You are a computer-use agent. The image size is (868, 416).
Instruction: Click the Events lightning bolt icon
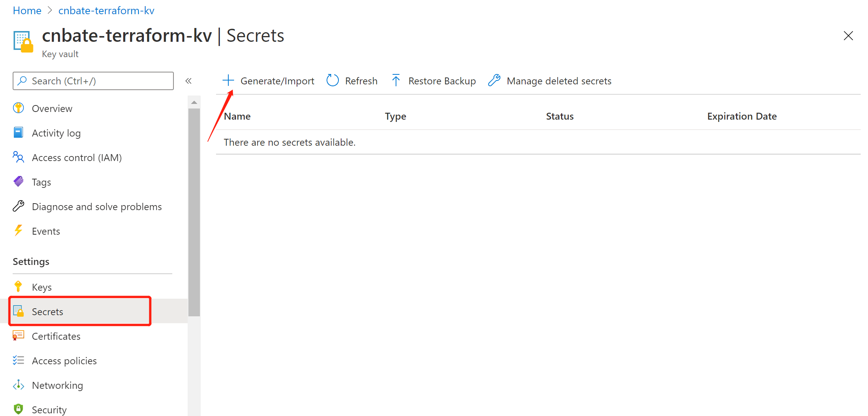click(18, 231)
